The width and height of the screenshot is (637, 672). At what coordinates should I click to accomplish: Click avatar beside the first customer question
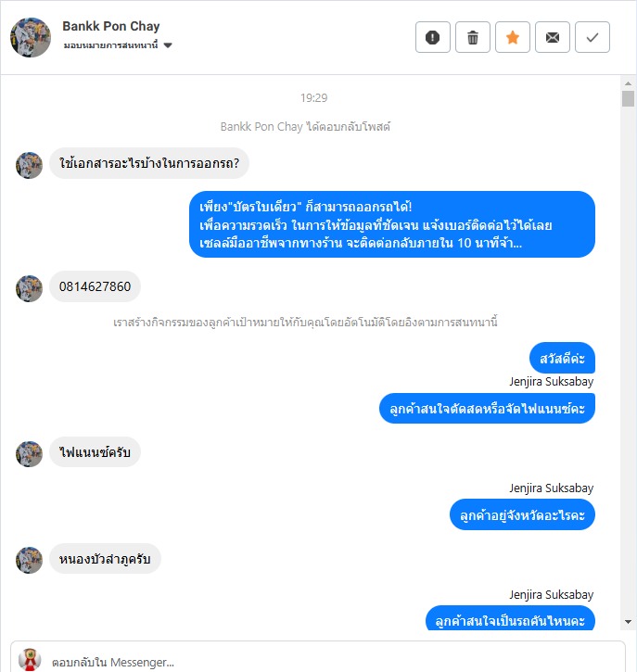[29, 165]
